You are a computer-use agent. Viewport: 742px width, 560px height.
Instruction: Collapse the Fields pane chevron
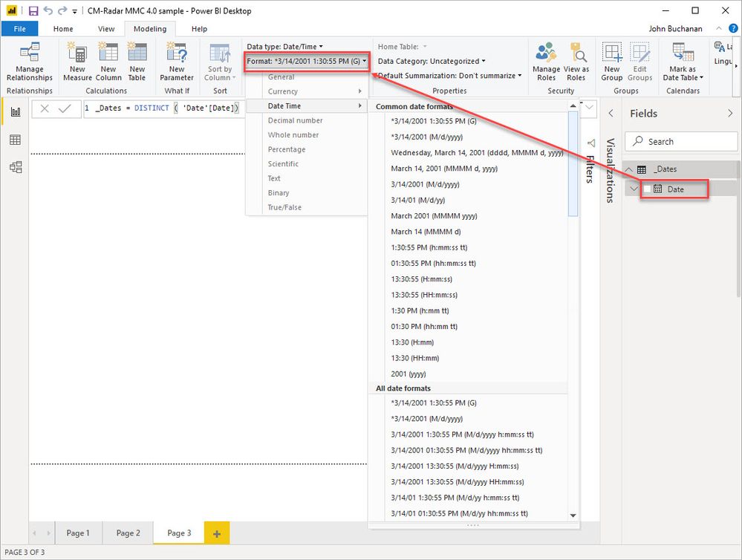point(730,113)
